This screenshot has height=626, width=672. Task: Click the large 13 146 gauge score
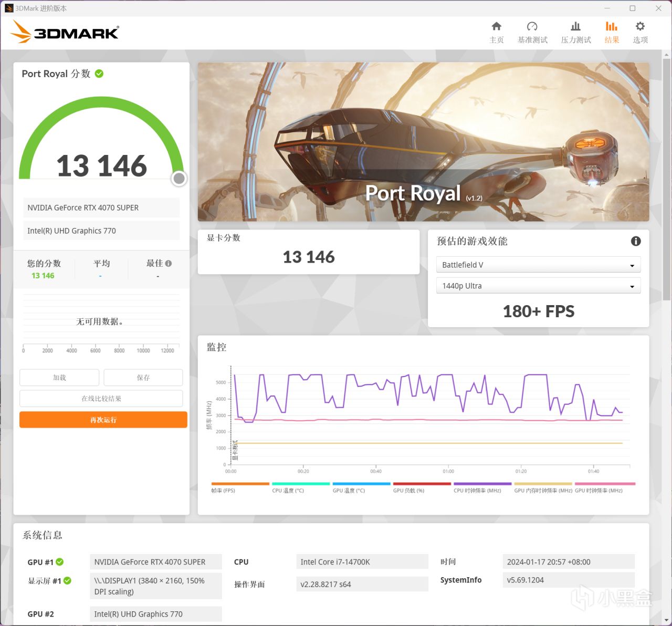click(102, 165)
